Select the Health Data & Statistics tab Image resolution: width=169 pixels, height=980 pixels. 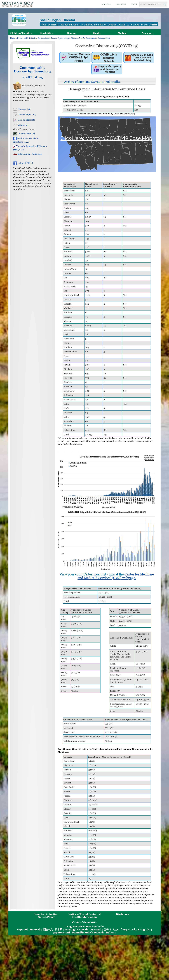[93, 24]
